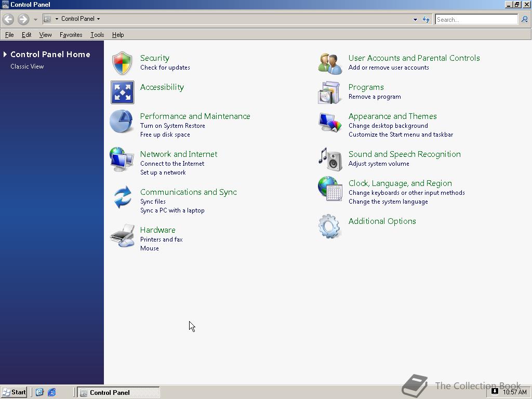Open Hardware heading link
The height and width of the screenshot is (399, 532).
point(158,230)
